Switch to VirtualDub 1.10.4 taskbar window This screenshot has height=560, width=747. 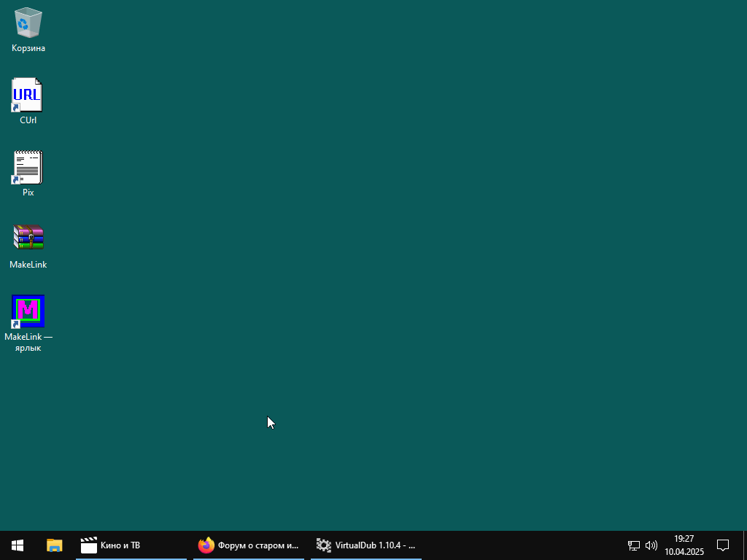[x=366, y=545]
